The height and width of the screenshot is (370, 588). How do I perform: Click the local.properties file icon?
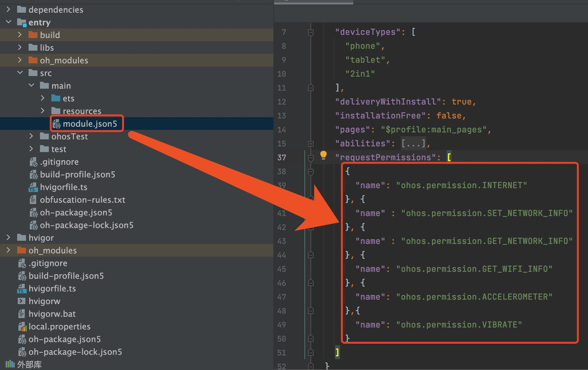[22, 327]
